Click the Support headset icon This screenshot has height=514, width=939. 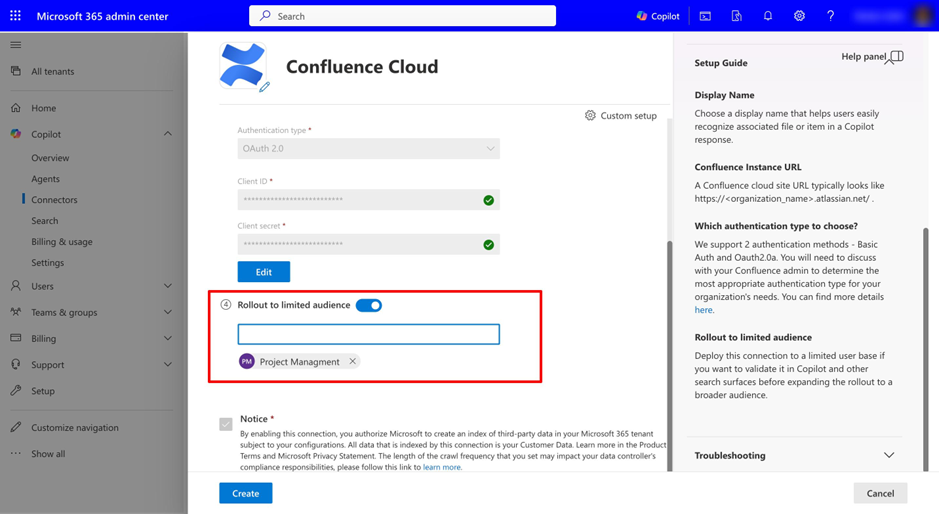16,364
